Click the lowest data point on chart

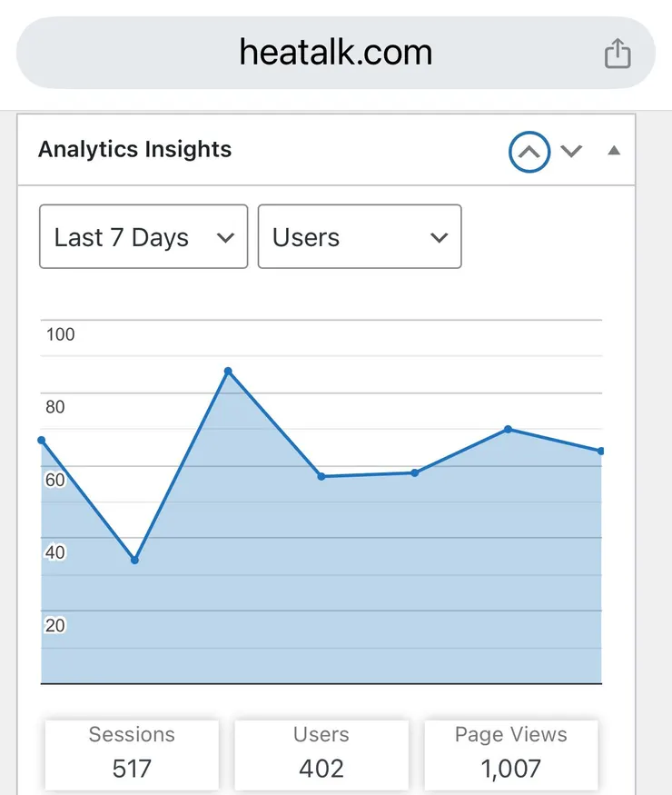[x=134, y=560]
